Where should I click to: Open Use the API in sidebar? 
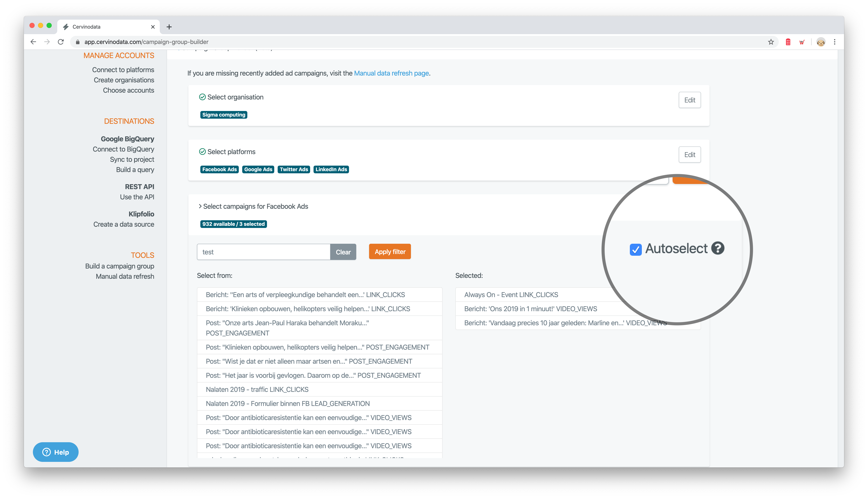pyautogui.click(x=137, y=197)
